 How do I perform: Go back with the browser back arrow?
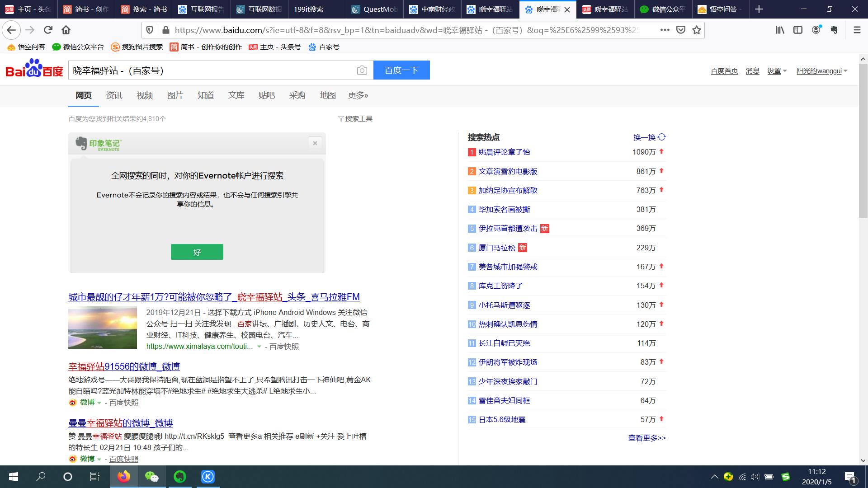(11, 30)
